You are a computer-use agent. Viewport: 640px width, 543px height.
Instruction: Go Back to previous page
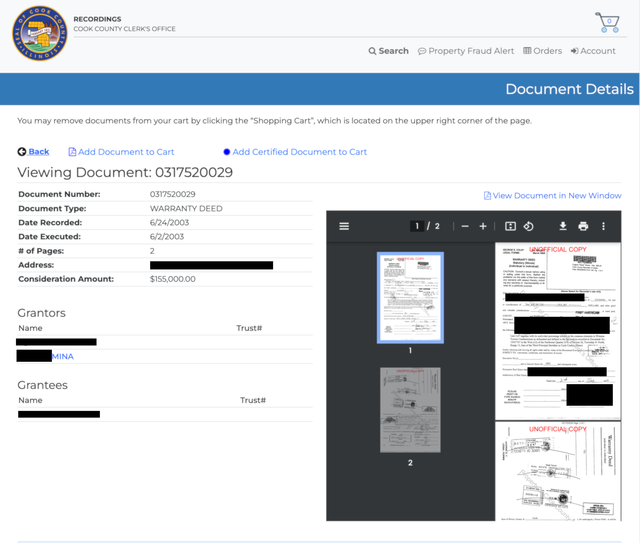[33, 152]
